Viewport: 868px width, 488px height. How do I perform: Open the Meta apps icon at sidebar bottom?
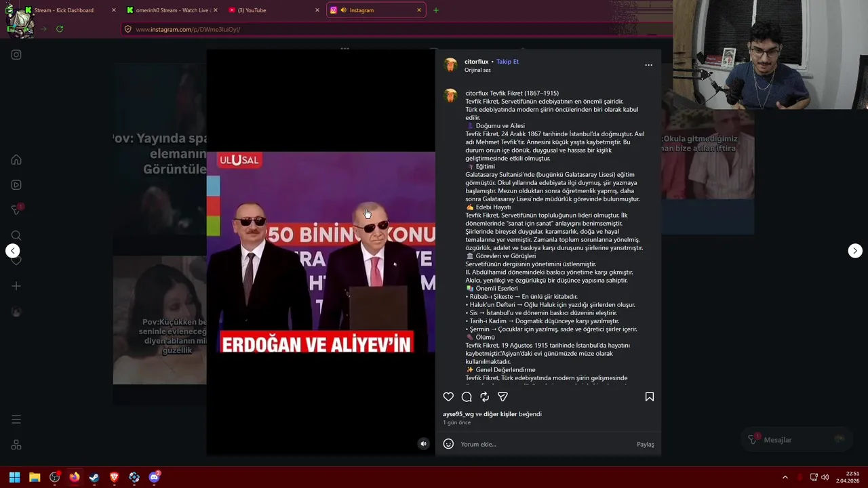click(x=16, y=445)
